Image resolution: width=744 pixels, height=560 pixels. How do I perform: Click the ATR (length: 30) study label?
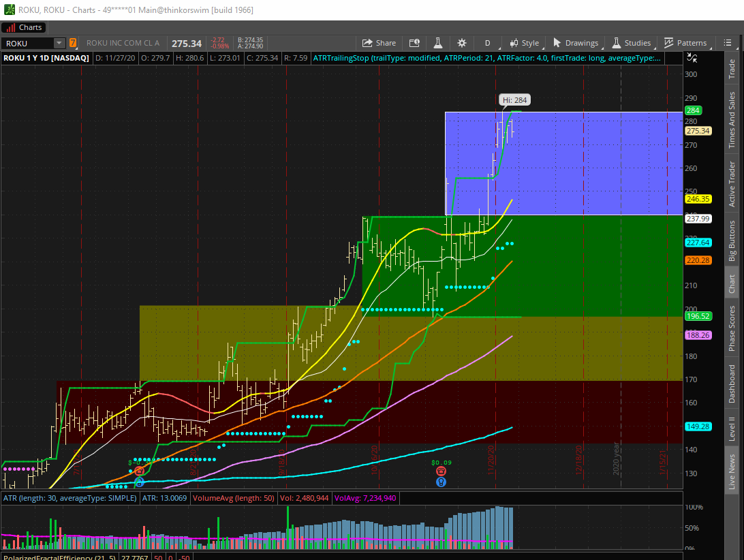(x=70, y=498)
